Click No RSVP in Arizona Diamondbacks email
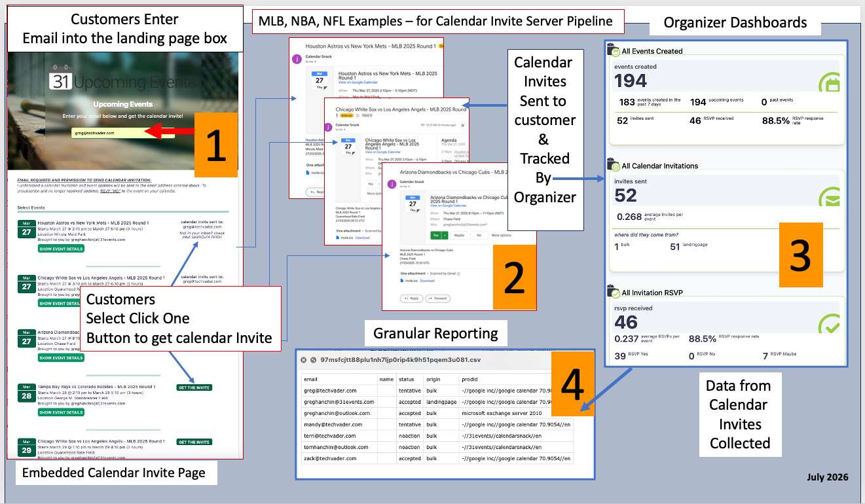Image resolution: width=865 pixels, height=504 pixels. click(x=479, y=234)
